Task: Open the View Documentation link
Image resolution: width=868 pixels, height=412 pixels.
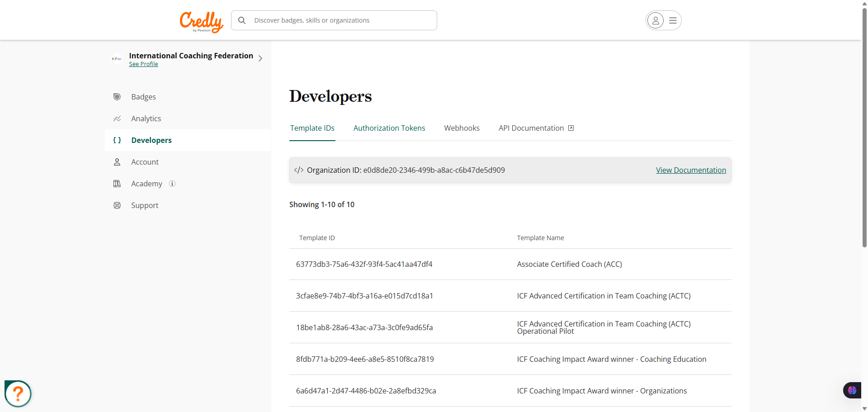Action: click(691, 170)
